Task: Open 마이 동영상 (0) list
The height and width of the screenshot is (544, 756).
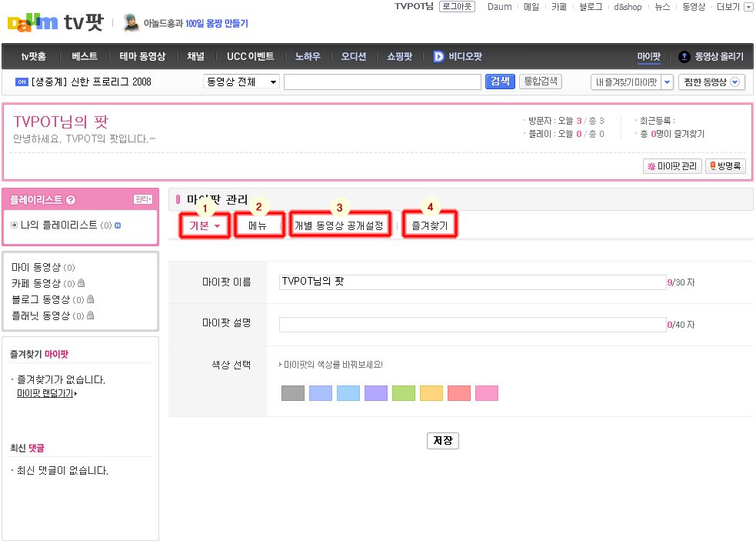Action: (43, 267)
